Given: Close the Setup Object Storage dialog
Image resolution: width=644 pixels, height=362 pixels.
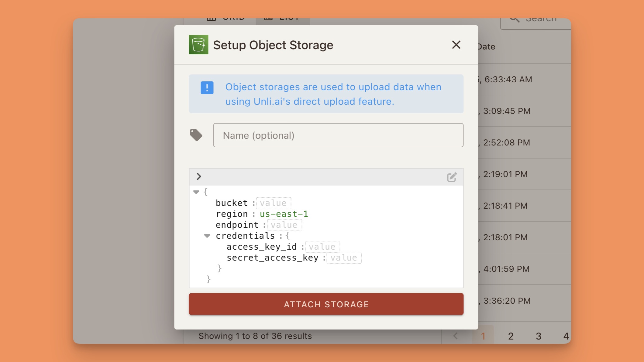Looking at the screenshot, I should point(456,45).
